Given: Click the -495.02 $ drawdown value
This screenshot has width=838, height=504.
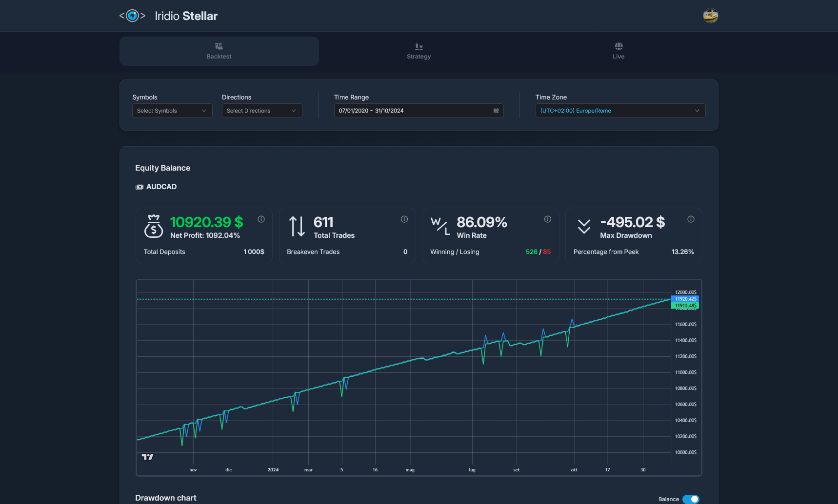Looking at the screenshot, I should click(x=632, y=222).
